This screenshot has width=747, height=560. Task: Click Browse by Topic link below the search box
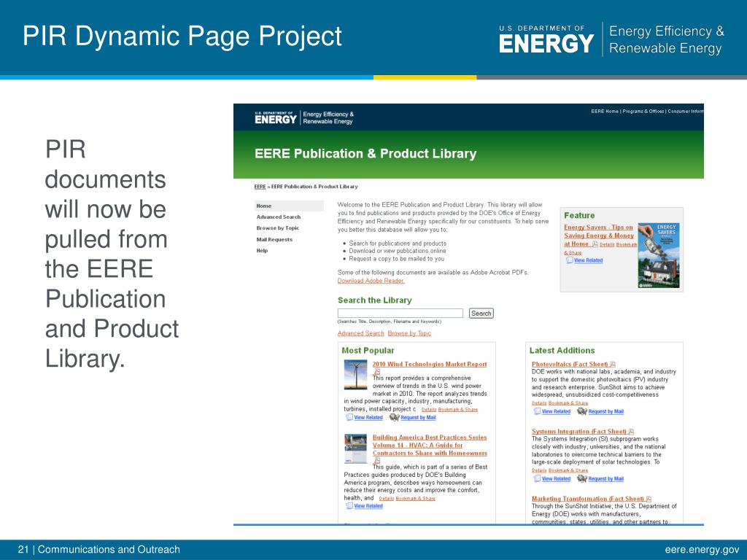pyautogui.click(x=409, y=333)
